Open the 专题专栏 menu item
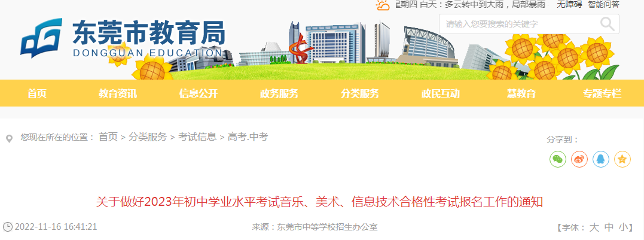 point(602,93)
